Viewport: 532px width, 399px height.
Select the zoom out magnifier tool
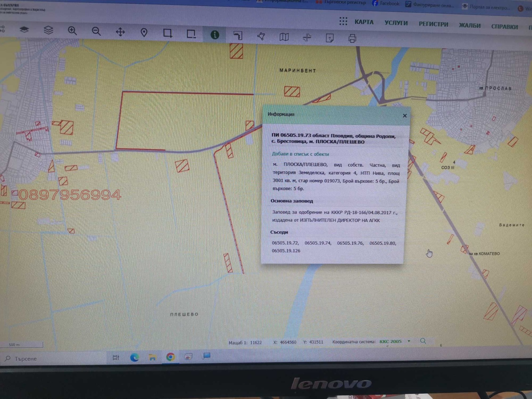96,31
